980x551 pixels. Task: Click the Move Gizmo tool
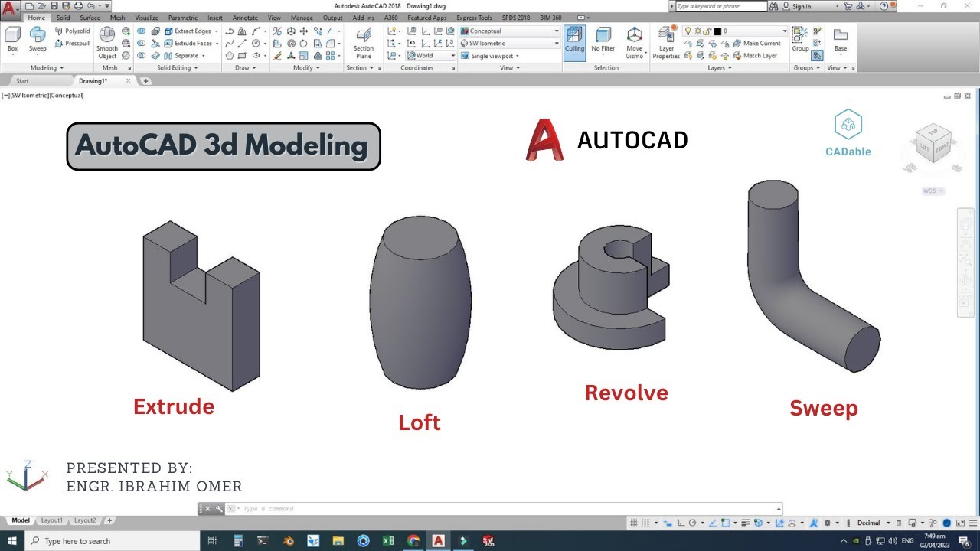tap(634, 43)
